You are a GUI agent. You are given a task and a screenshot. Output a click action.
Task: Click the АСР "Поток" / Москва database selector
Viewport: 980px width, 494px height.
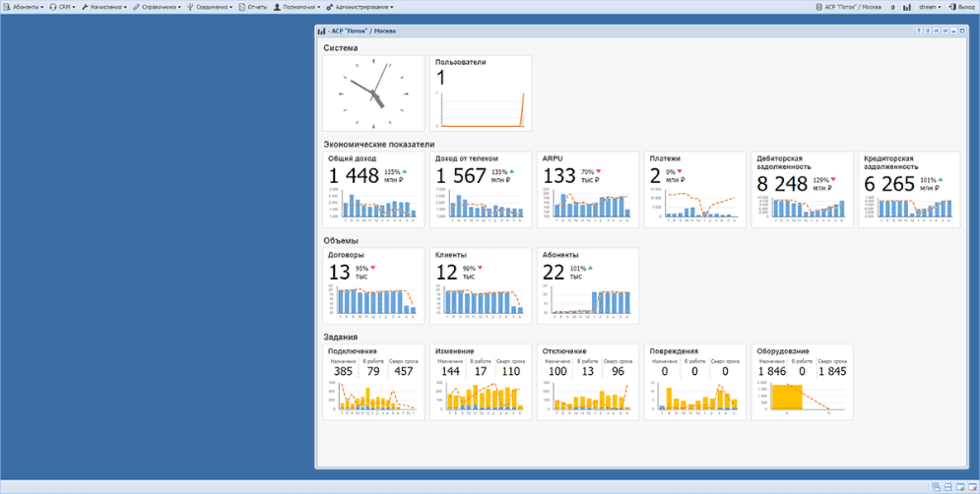[x=849, y=7]
